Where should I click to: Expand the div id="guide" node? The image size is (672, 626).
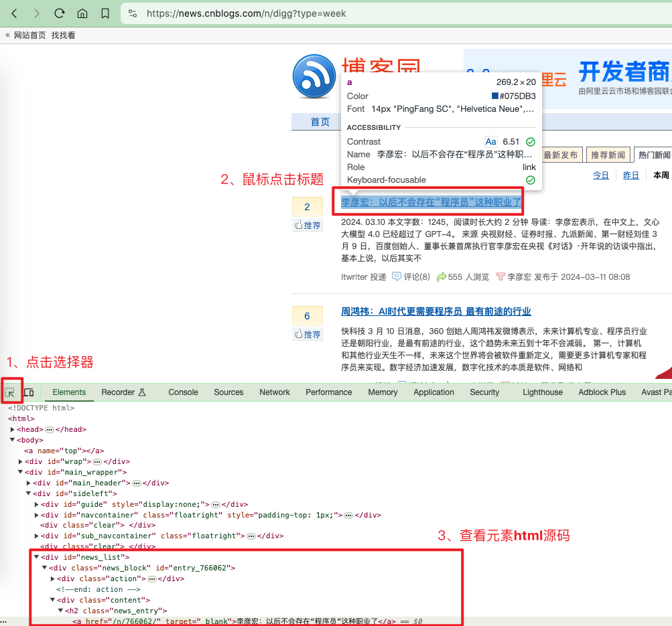click(36, 504)
